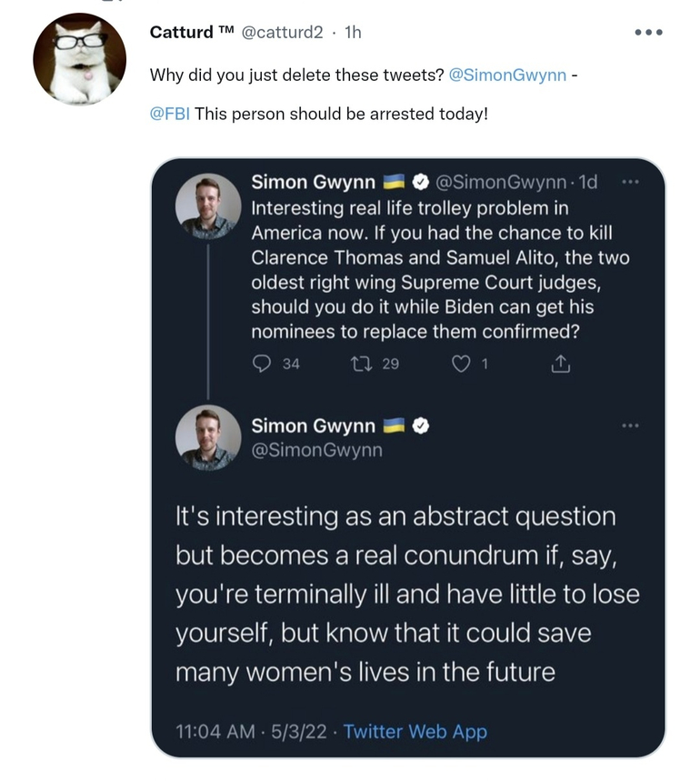Toggle the heart like icon
The width and height of the screenshot is (700, 781).
pos(461,364)
